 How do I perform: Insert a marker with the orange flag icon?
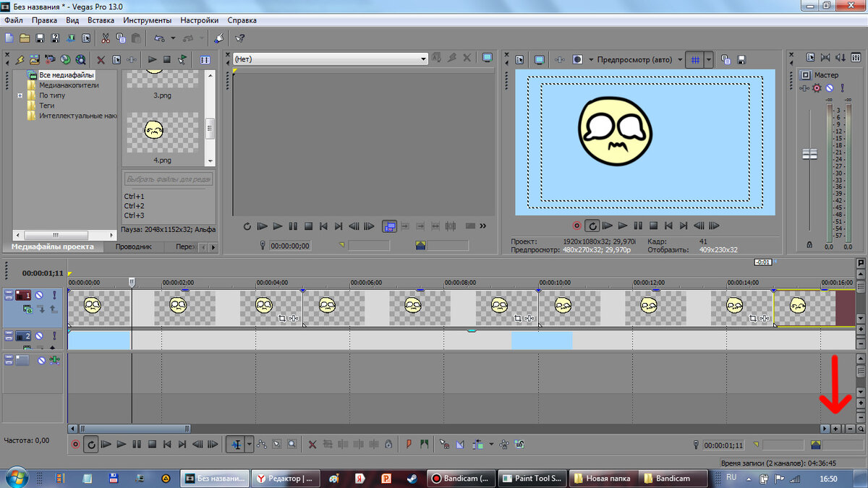(x=409, y=445)
